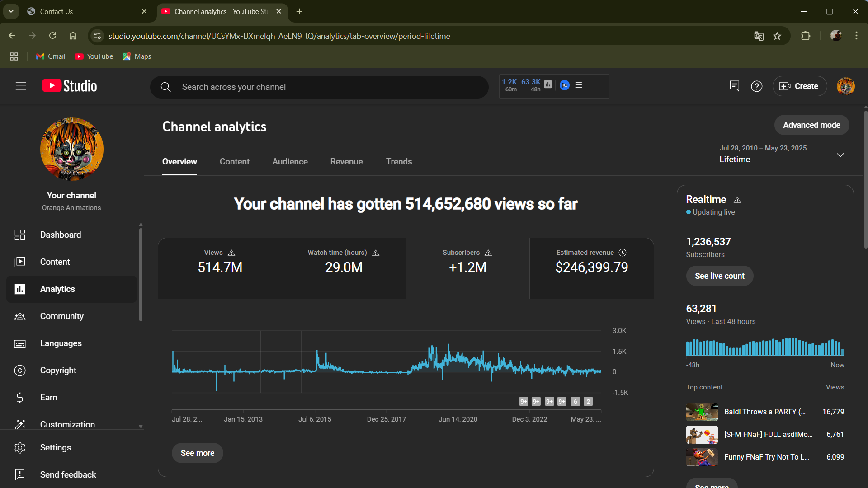868x488 pixels.
Task: Open the hamburger navigation menu
Action: click(x=21, y=86)
